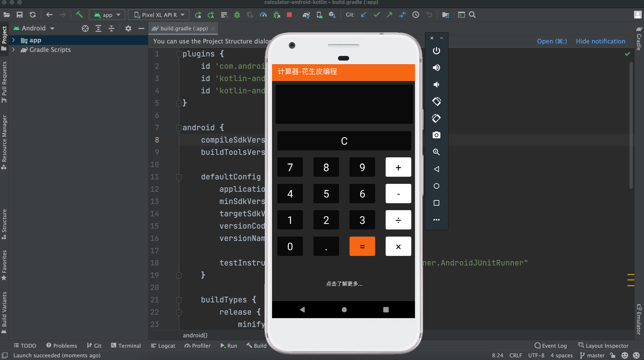This screenshot has height=360, width=644.
Task: Open the Android project view dropdown
Action: [34, 28]
